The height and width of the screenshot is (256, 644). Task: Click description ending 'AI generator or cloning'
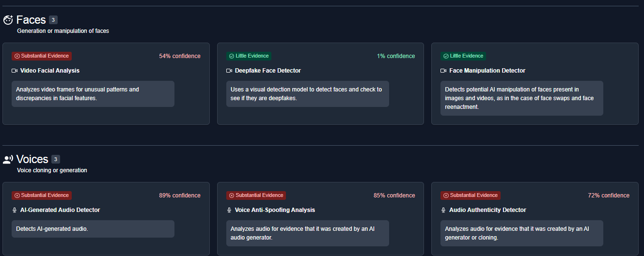pos(522,233)
